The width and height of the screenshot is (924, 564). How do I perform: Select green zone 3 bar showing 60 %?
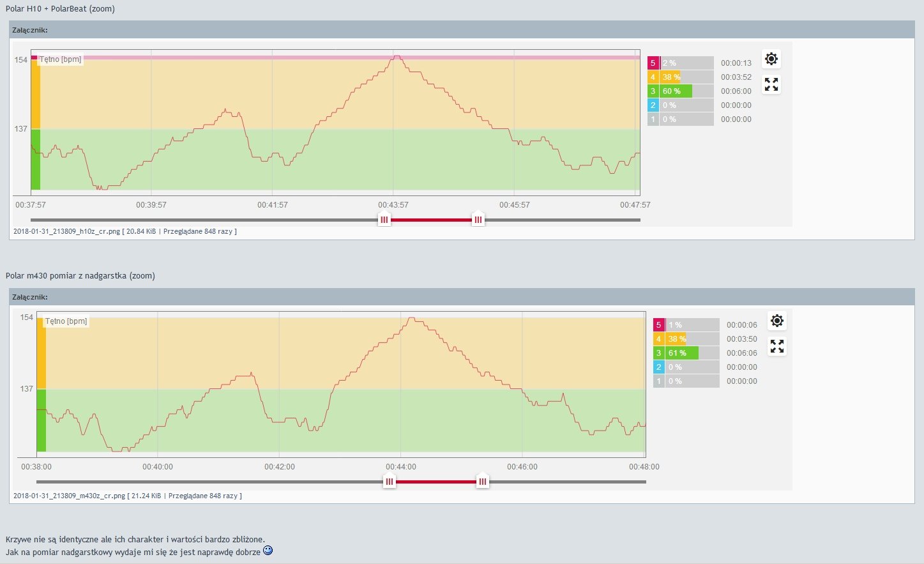[x=676, y=91]
